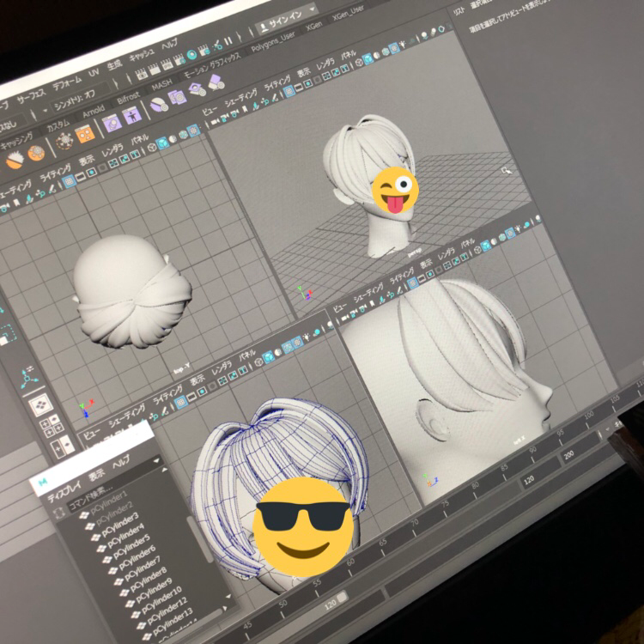Click the purple human figure shelf icon
Viewport: 644px width, 644px height.
(x=131, y=115)
